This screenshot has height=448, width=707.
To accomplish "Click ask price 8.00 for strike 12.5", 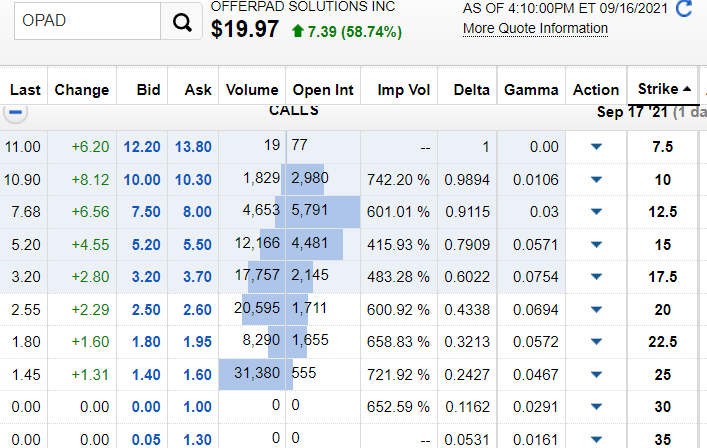I will [x=197, y=212].
